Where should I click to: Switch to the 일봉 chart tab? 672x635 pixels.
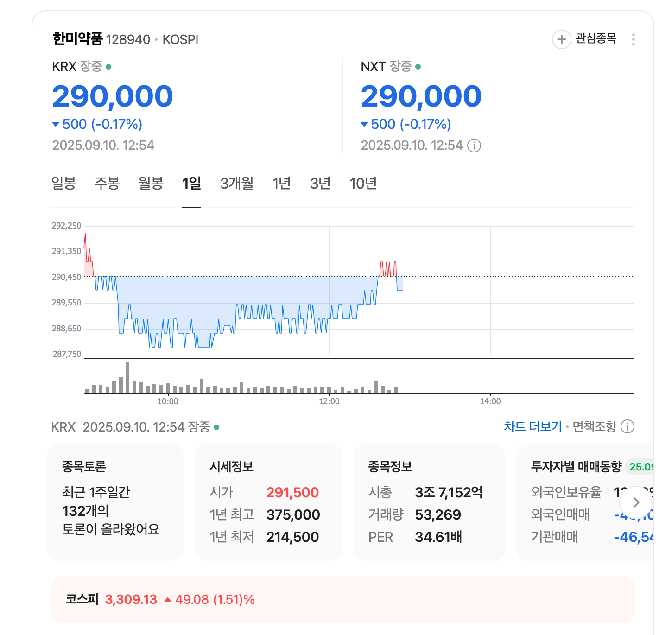(x=64, y=184)
